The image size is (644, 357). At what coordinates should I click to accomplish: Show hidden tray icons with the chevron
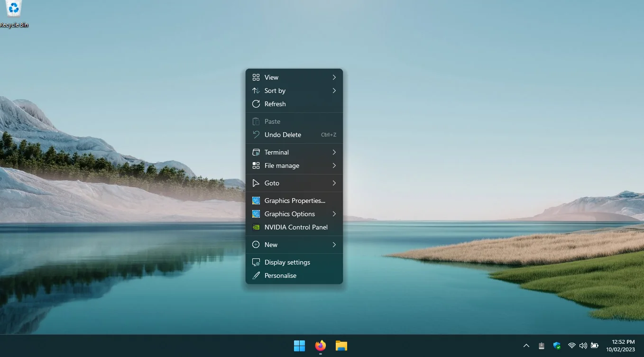click(x=526, y=346)
